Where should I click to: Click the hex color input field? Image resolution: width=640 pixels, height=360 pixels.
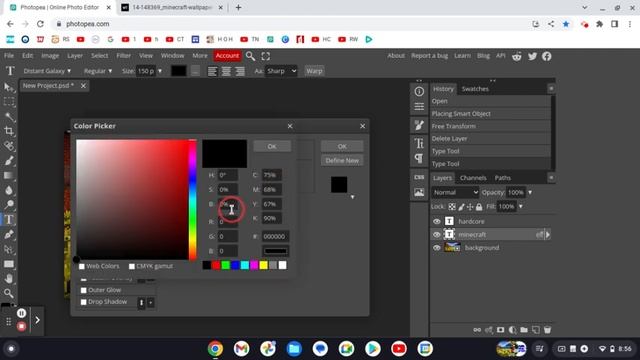pos(276,236)
